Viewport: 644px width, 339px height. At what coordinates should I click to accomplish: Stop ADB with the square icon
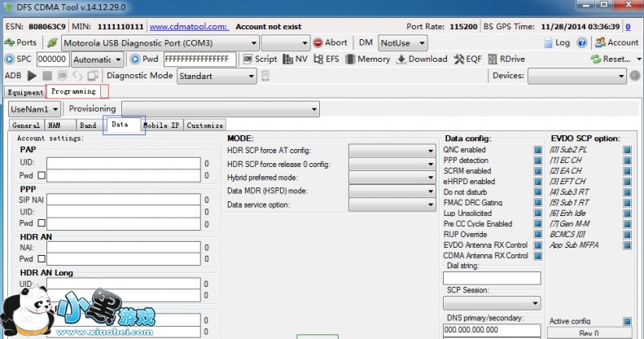click(47, 76)
